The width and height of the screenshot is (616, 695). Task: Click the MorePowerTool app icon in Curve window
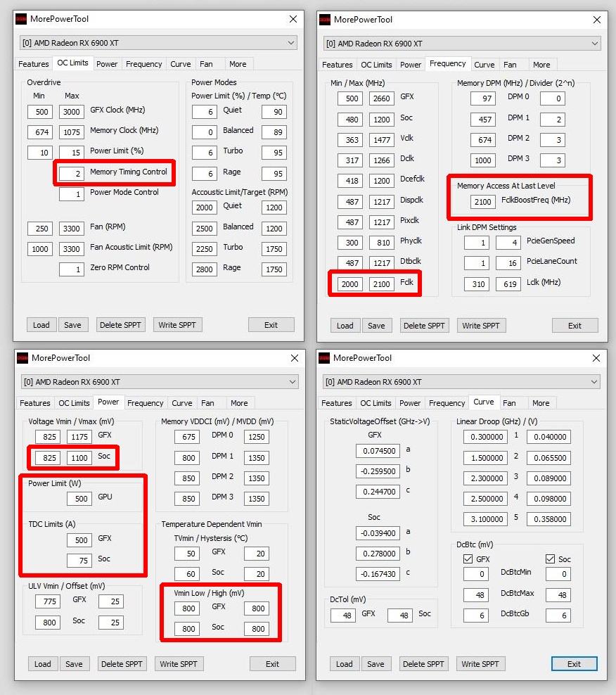click(324, 357)
